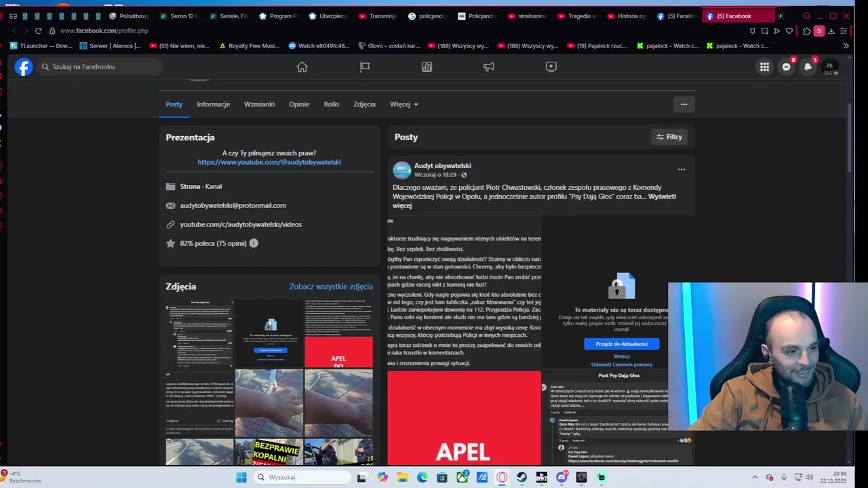Image resolution: width=868 pixels, height=488 pixels.
Task: Open the volume control in tray
Action: (809, 477)
